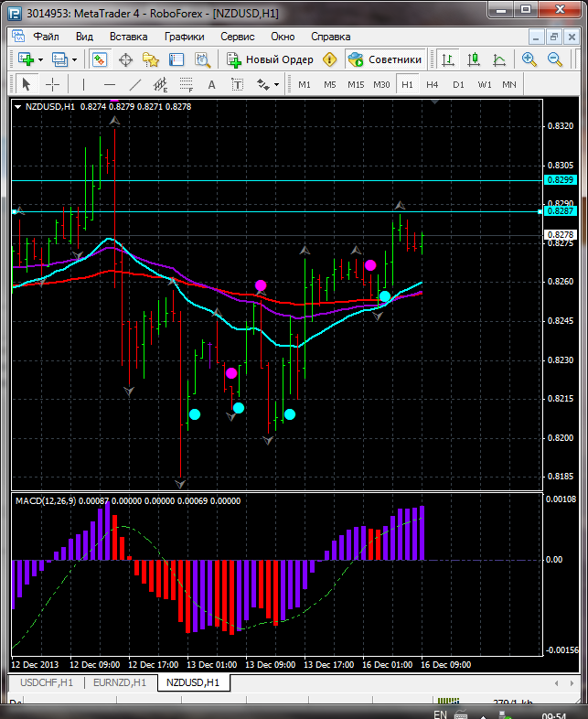This screenshot has width=588, height=719.
Task: Select the trendline drawing tool
Action: (x=135, y=84)
